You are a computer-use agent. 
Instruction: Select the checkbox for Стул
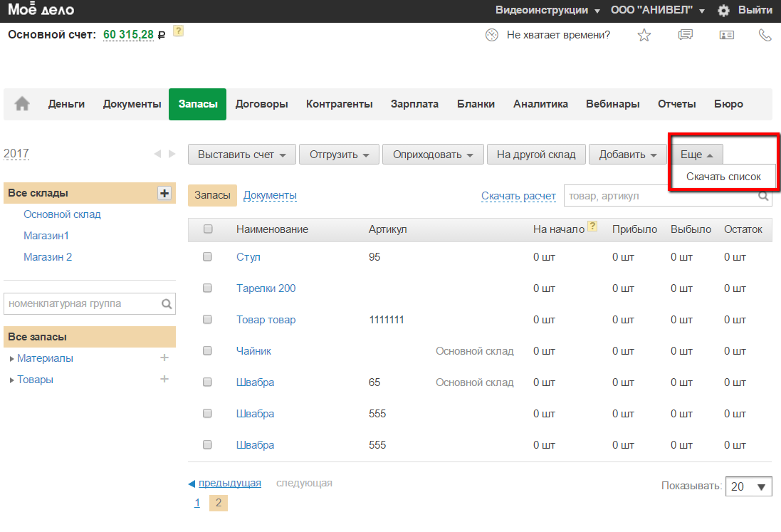(208, 257)
